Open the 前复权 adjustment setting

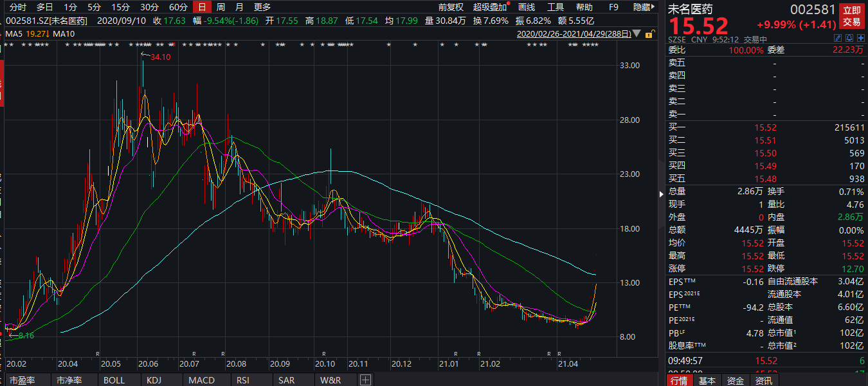[451, 7]
